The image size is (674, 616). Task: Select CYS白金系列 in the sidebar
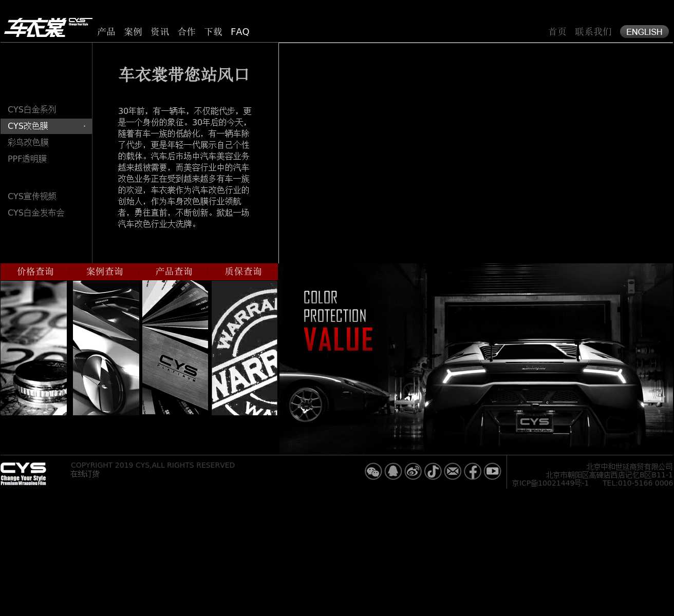coord(32,110)
